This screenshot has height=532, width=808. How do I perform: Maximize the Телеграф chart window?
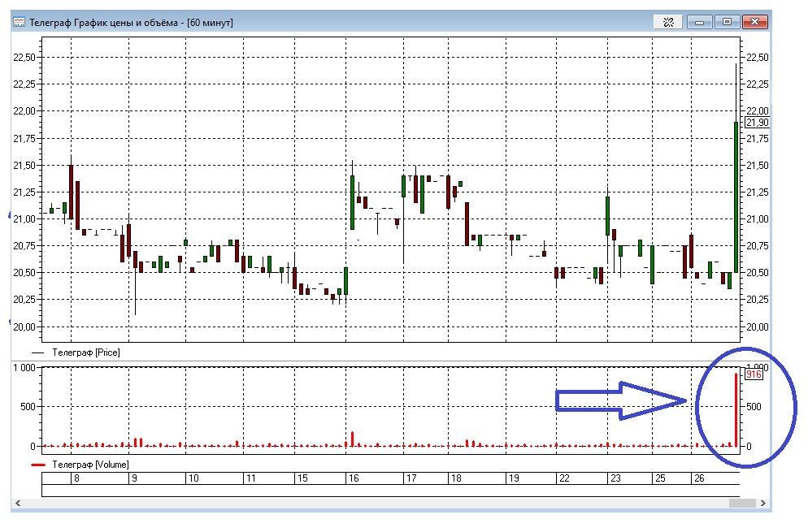click(x=727, y=22)
